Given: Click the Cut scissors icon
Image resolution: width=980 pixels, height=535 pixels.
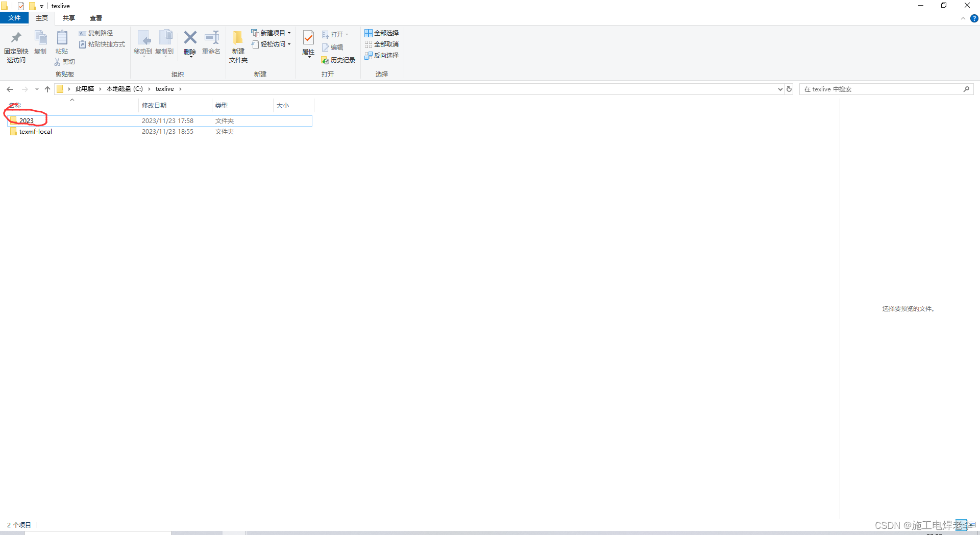Looking at the screenshot, I should coord(57,62).
